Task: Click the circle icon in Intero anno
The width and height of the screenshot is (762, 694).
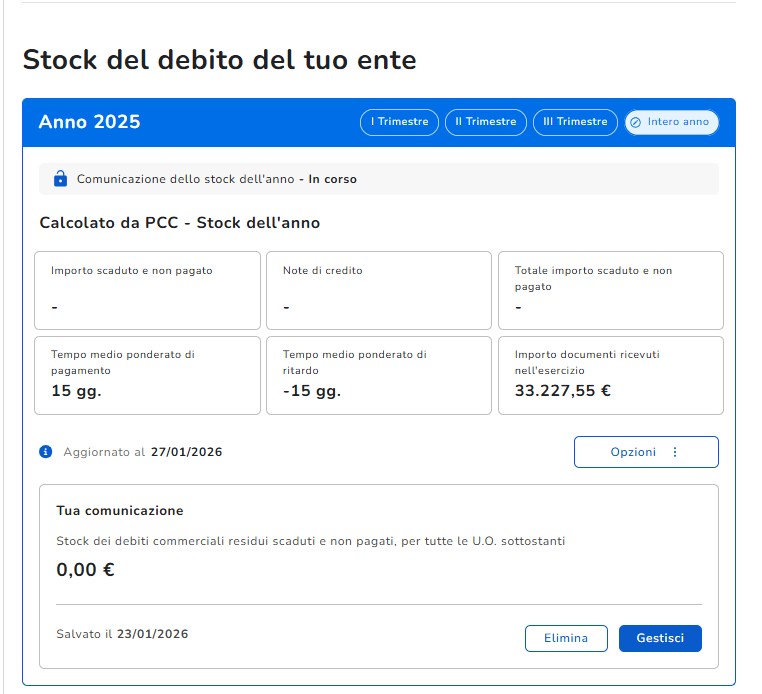Action: (x=635, y=122)
